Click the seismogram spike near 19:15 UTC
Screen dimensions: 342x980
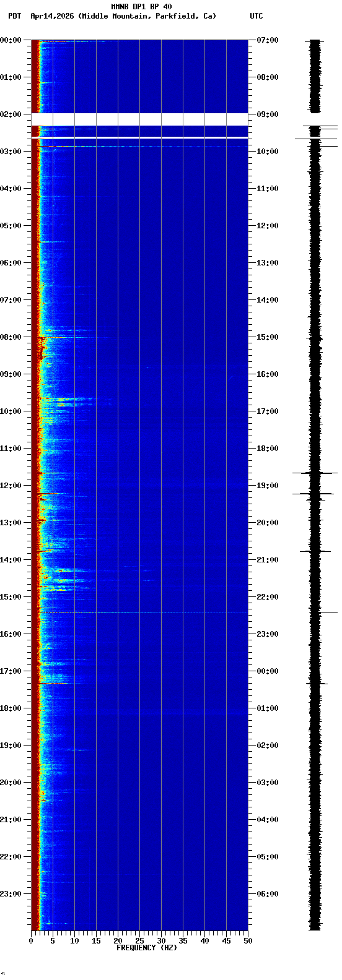coord(313,494)
